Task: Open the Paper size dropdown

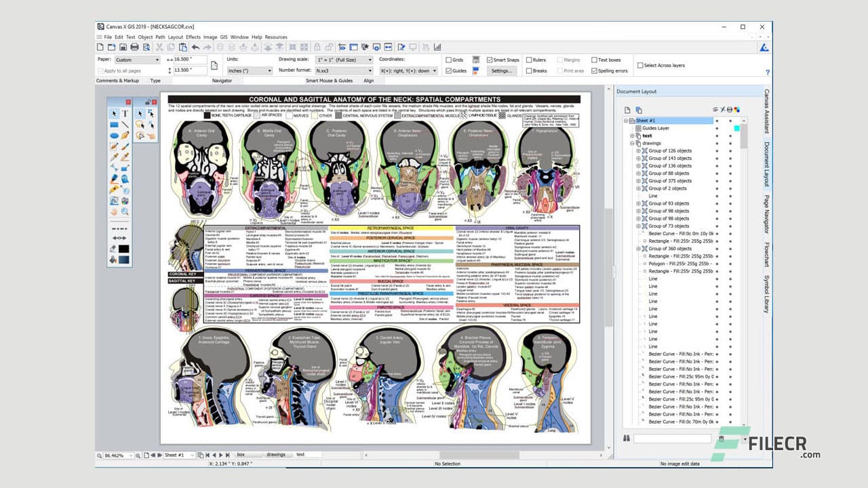Action: pyautogui.click(x=137, y=60)
